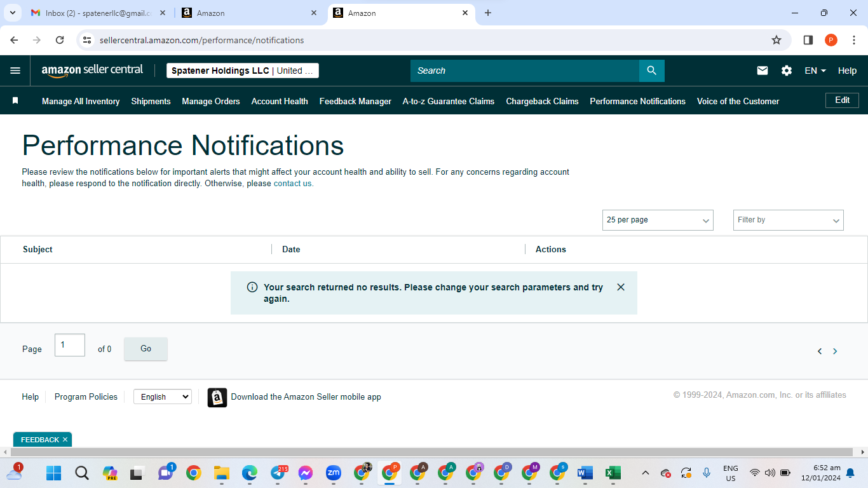Open Microsoft Excel from the taskbar

pyautogui.click(x=613, y=473)
